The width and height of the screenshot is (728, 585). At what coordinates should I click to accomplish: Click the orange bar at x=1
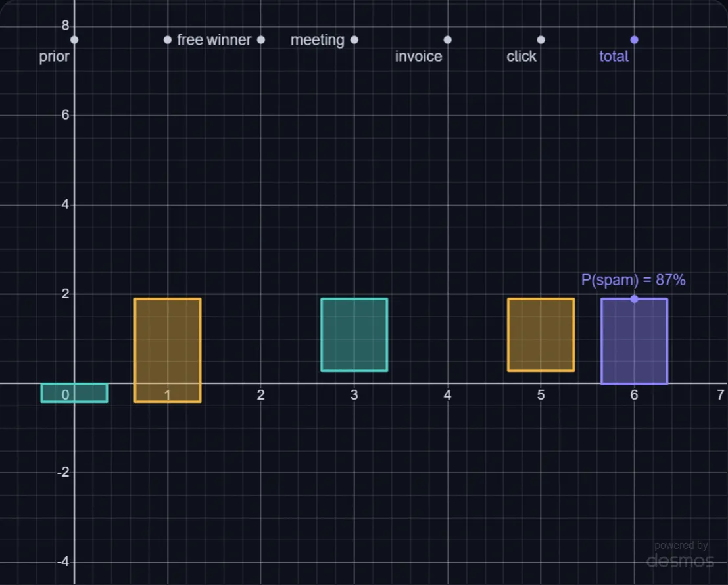coord(168,350)
